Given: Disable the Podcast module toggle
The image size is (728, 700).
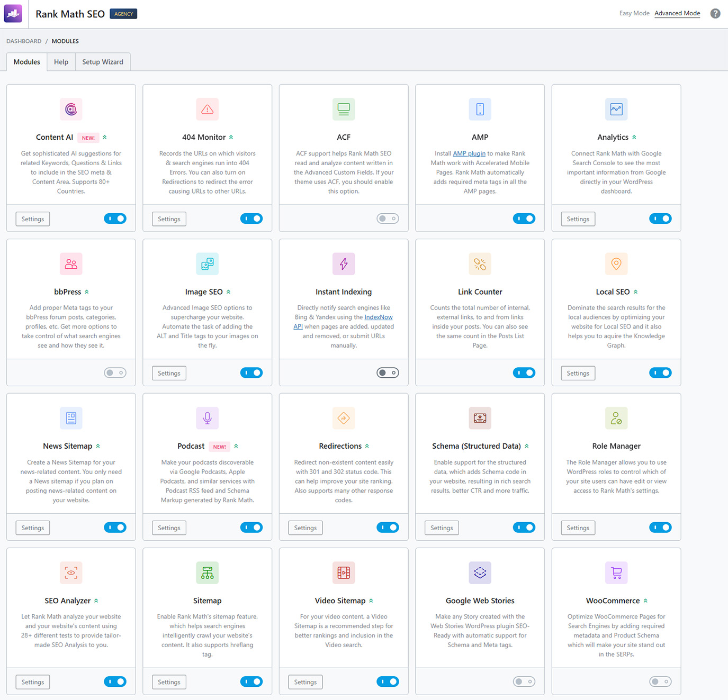Looking at the screenshot, I should pyautogui.click(x=251, y=528).
